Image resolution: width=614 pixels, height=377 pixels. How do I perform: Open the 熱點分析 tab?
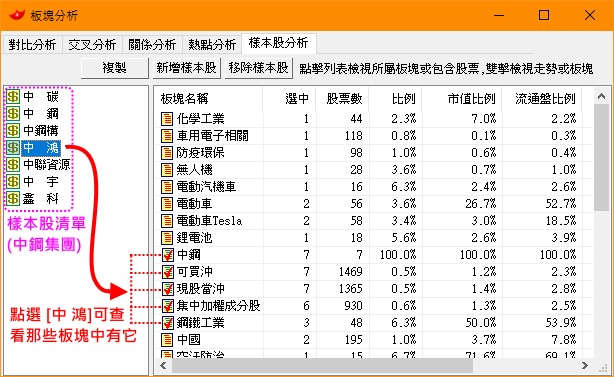(212, 45)
